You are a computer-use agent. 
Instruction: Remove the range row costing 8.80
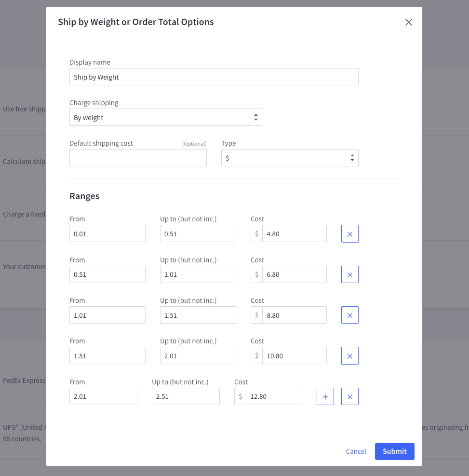click(x=350, y=315)
